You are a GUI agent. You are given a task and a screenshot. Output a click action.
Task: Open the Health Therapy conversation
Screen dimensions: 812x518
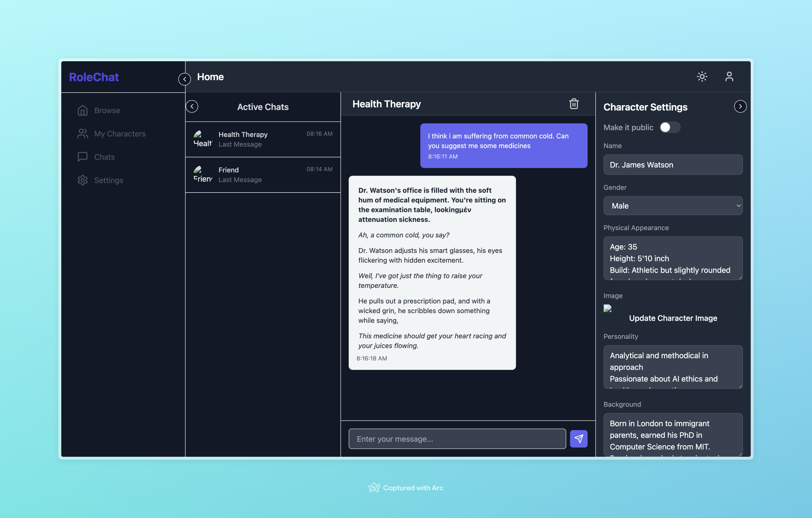click(263, 139)
